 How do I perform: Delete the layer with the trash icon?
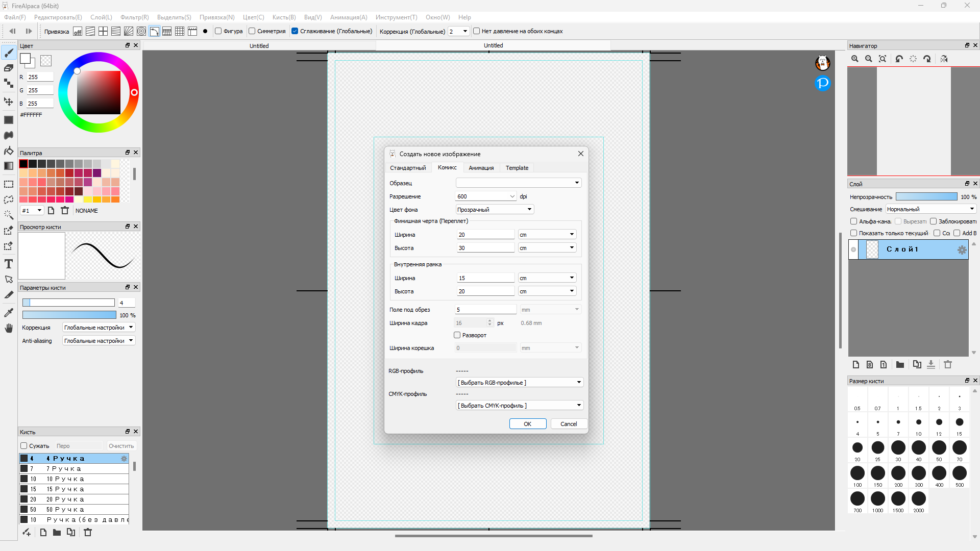(x=948, y=364)
